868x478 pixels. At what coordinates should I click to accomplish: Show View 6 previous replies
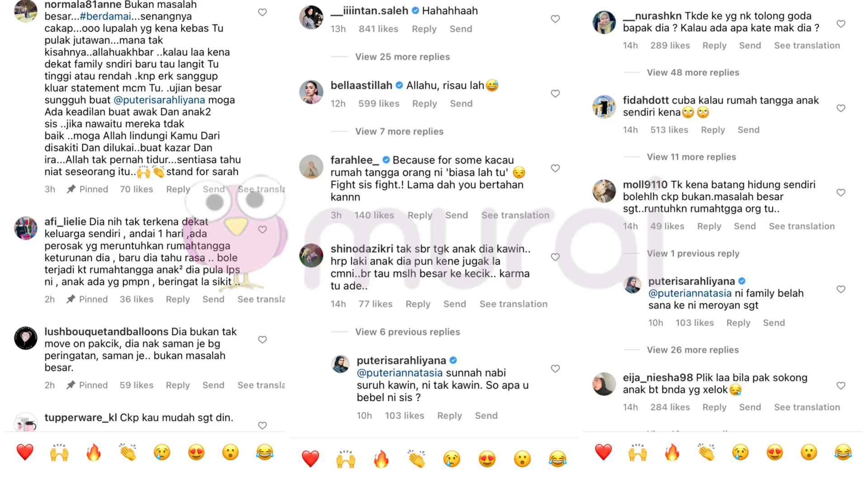tap(407, 332)
